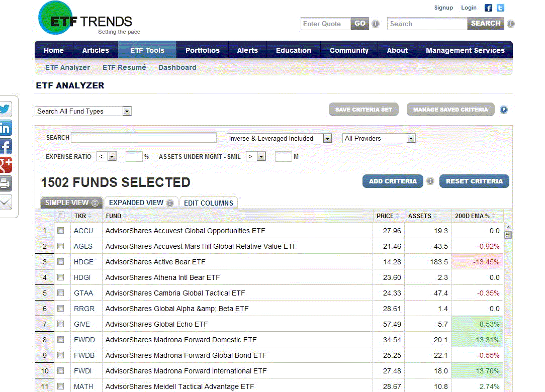Switch to the Expanded View tab
Viewport: 545px width, 392px height.
[x=141, y=203]
